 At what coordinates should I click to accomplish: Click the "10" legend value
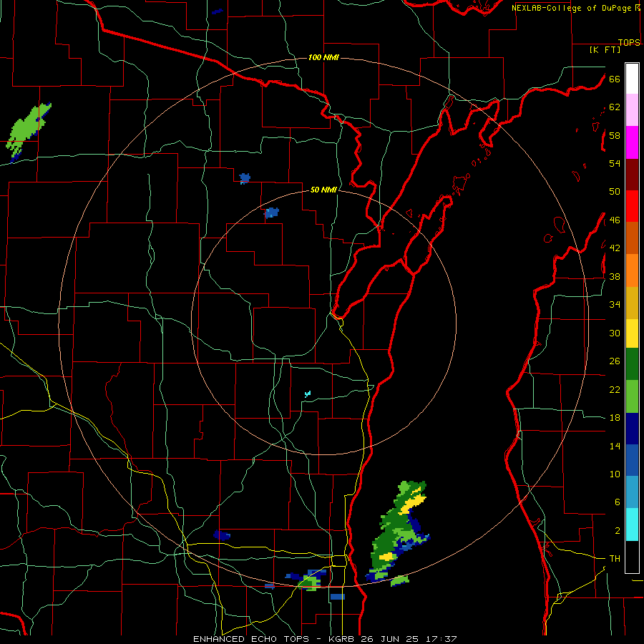coord(615,474)
